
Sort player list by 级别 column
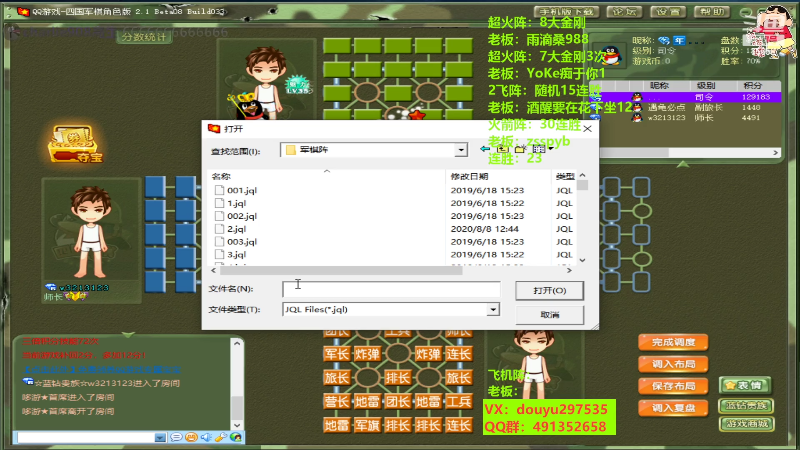[706, 86]
